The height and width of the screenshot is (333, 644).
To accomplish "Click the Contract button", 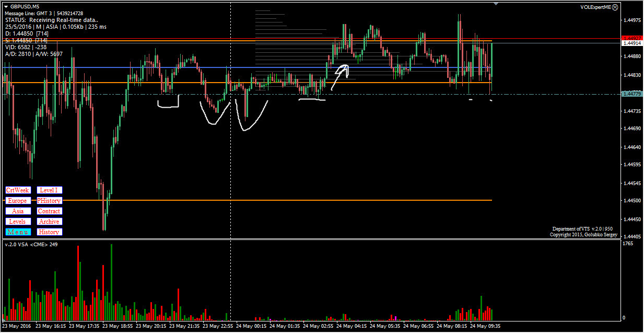I will pos(49,211).
